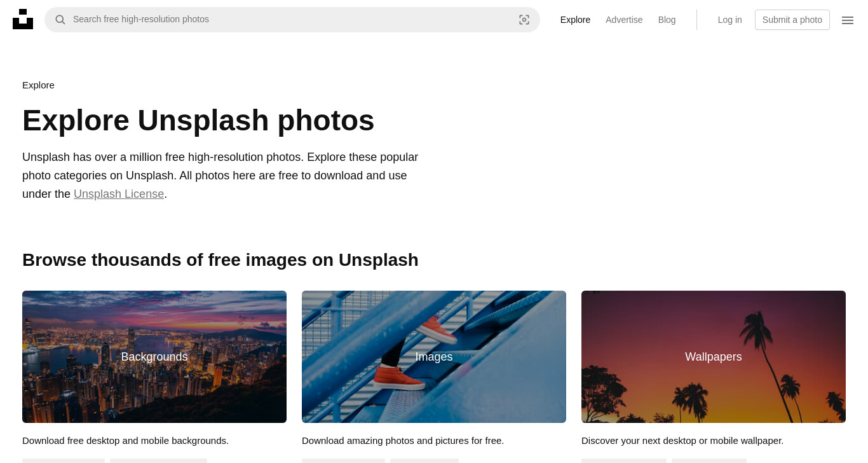
Task: Open the hamburger menu icon
Action: (848, 20)
